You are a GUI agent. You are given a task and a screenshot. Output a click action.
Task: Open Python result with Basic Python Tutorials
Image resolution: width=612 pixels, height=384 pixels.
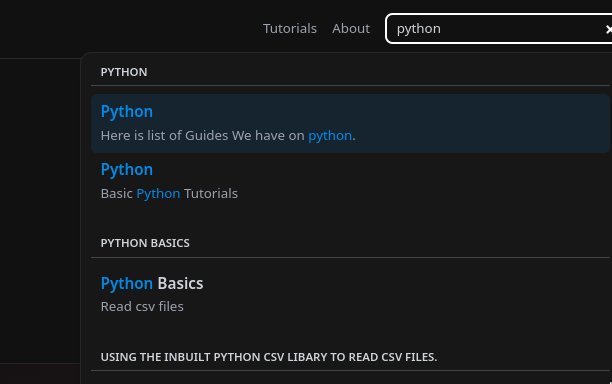coord(350,181)
